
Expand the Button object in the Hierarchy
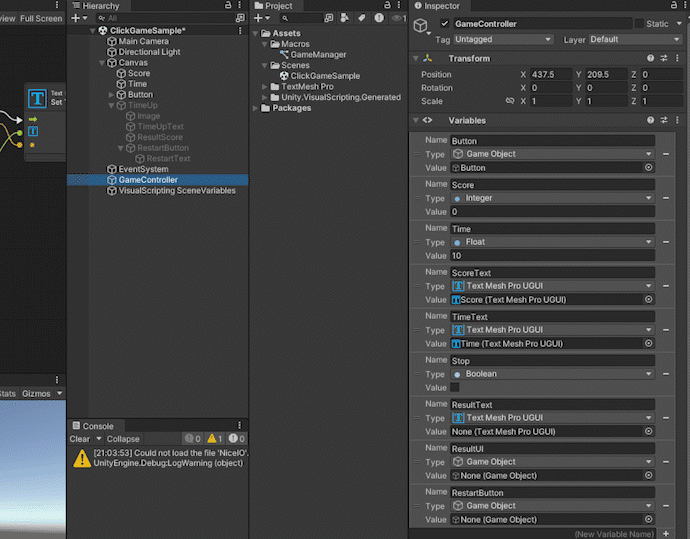click(x=111, y=95)
